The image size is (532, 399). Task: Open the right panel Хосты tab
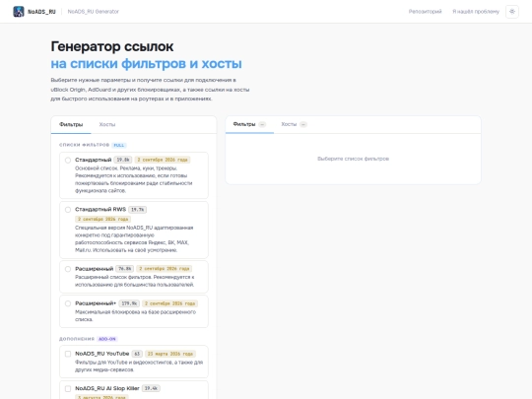coord(294,124)
